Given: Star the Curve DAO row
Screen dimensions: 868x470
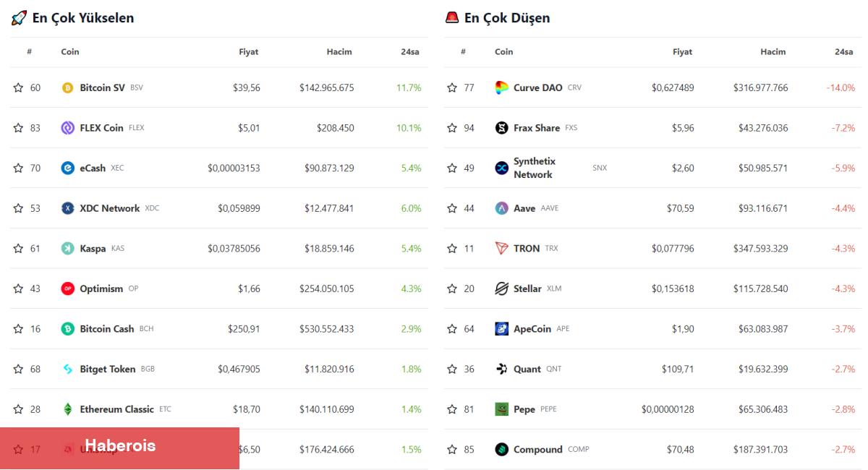Looking at the screenshot, I should pyautogui.click(x=452, y=87).
